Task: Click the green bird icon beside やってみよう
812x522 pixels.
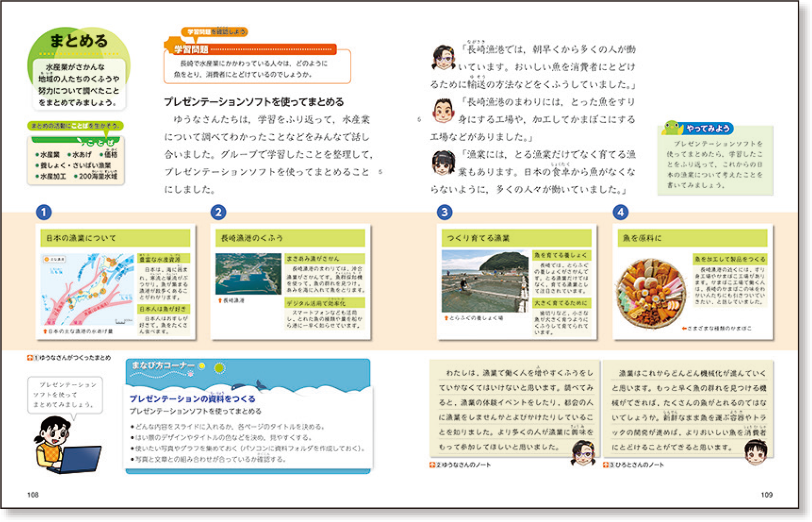Action: [x=672, y=128]
